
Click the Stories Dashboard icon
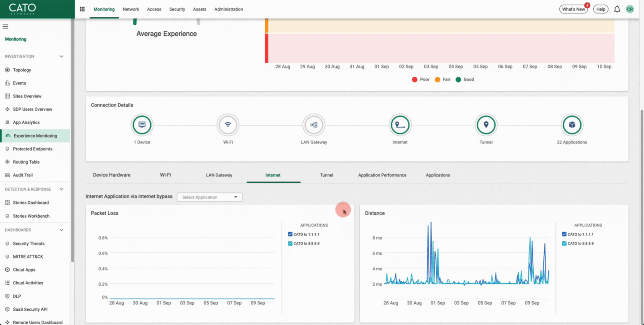7,203
